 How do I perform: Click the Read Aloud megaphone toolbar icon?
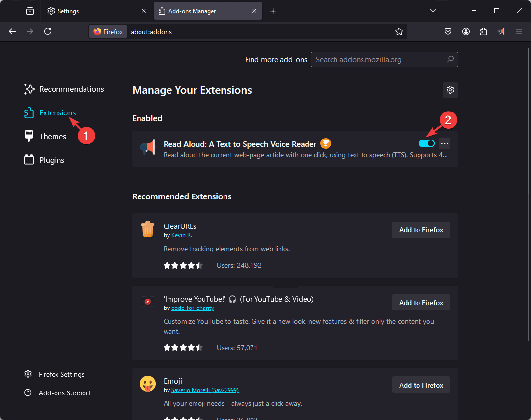501,32
